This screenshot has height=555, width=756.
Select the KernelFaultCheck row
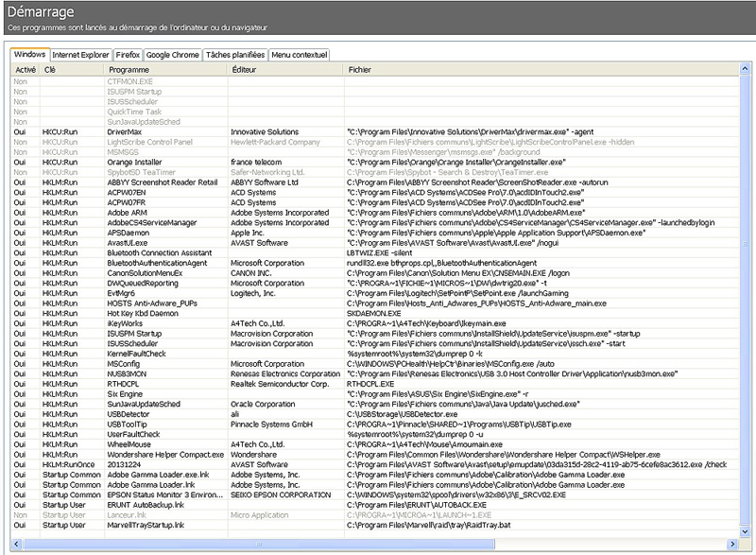[375, 354]
